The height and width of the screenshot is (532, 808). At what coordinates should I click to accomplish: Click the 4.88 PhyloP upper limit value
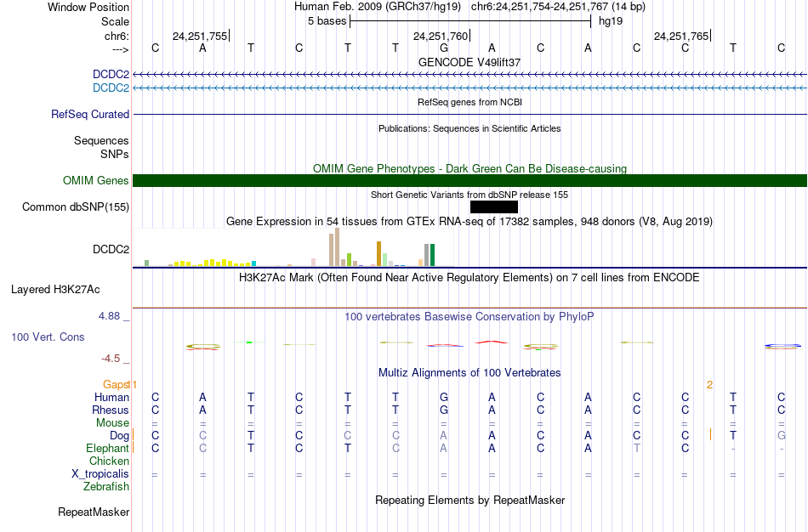(x=109, y=316)
